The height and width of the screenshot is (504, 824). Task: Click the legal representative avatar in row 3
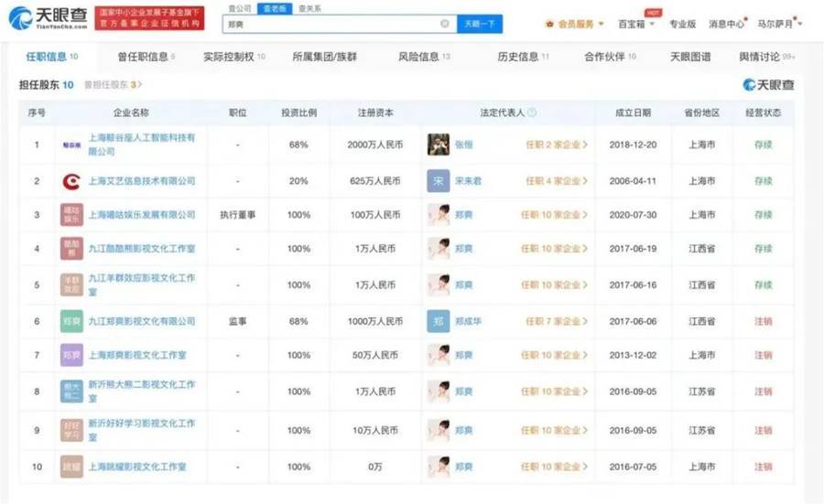click(x=439, y=215)
